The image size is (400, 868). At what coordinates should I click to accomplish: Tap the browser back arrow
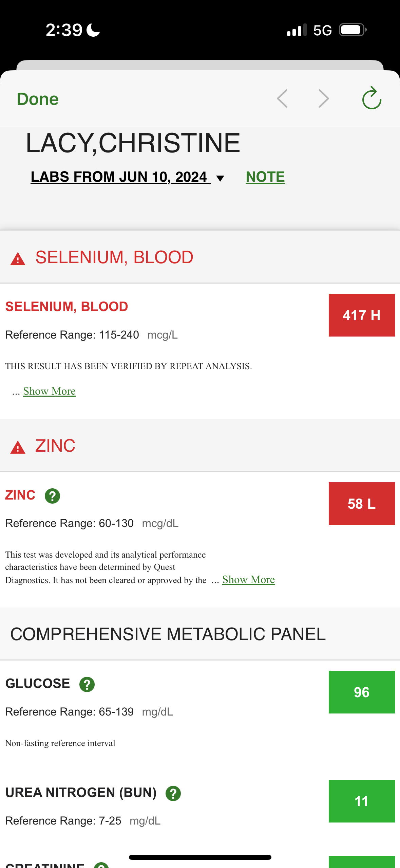282,98
